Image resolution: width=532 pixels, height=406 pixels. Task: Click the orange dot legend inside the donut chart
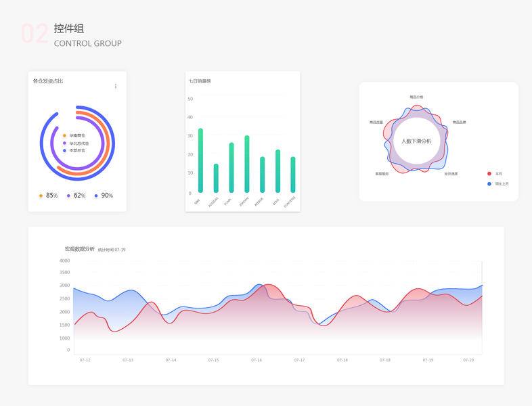[x=64, y=136]
